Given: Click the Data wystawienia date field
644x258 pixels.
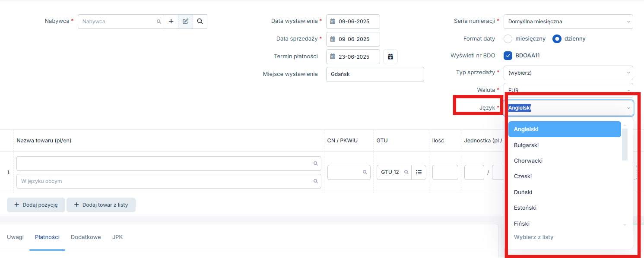Looking at the screenshot, I should (353, 22).
